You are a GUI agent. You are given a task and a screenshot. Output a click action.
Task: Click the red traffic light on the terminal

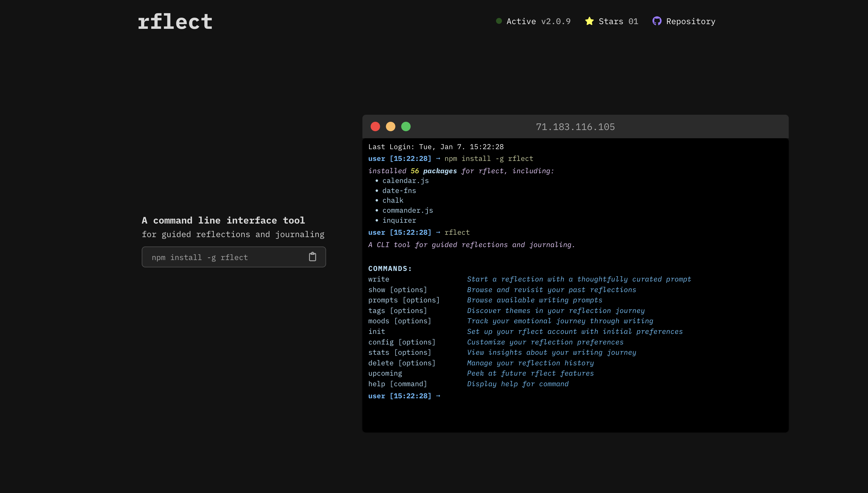coord(375,126)
